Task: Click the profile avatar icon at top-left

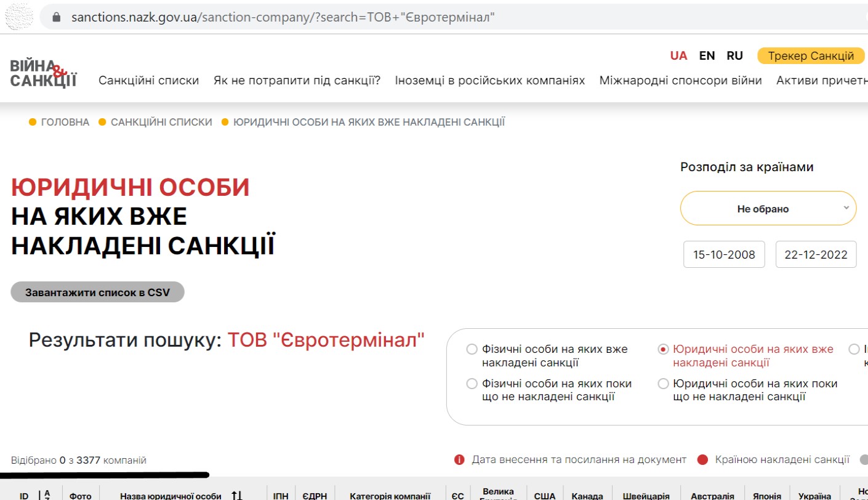Action: coord(18,17)
